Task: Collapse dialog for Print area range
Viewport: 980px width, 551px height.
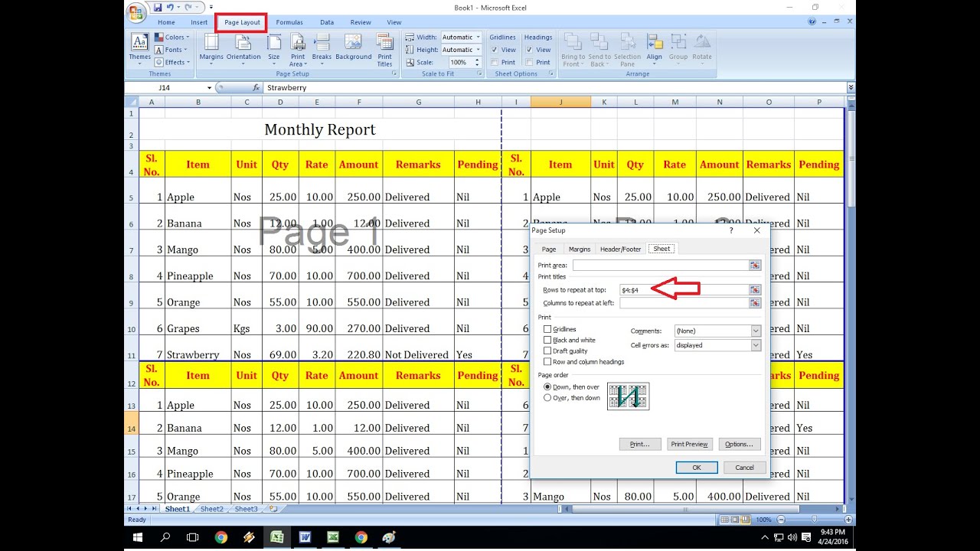Action: (x=755, y=265)
